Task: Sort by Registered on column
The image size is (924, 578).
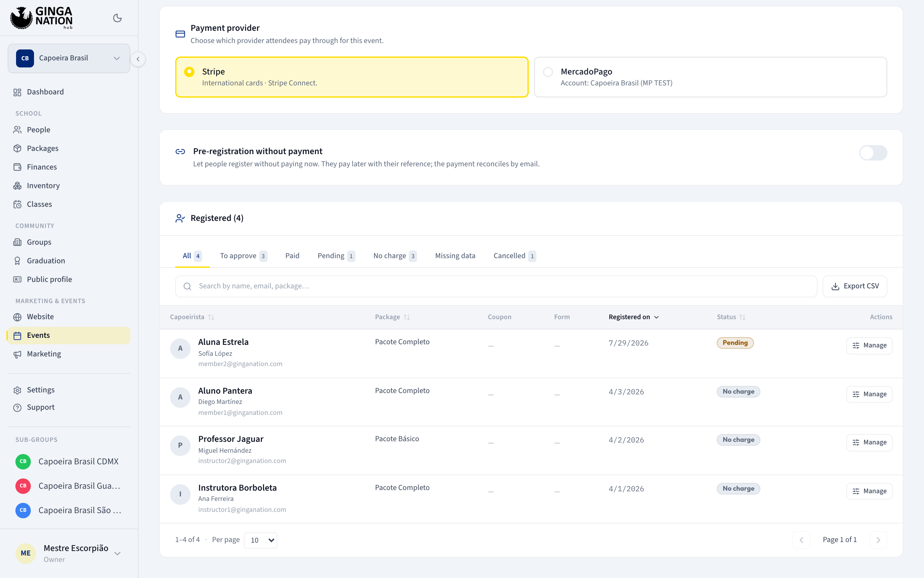Action: pos(633,317)
